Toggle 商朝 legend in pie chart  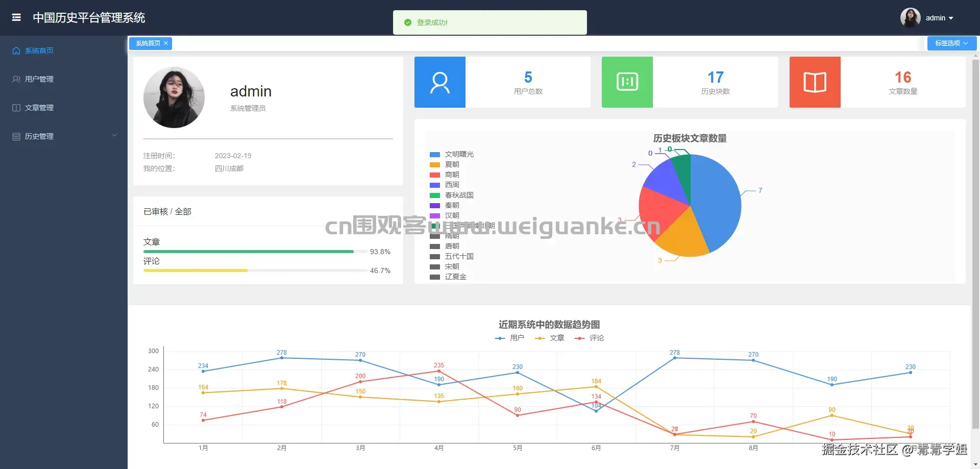tap(445, 175)
